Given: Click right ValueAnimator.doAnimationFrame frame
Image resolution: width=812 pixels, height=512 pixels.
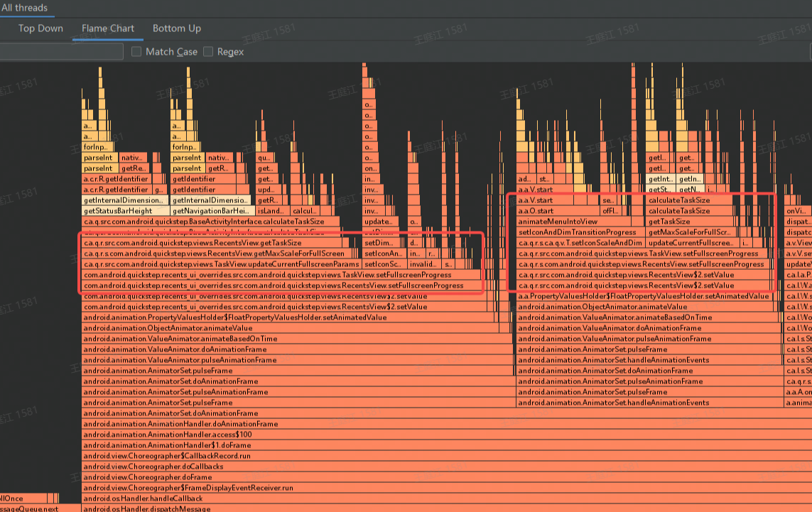Looking at the screenshot, I should [649, 328].
